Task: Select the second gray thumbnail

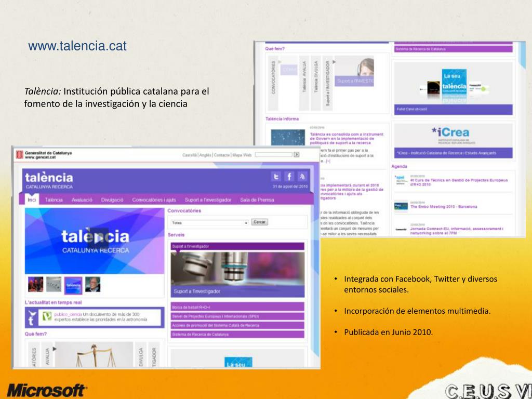Action: pos(54,284)
